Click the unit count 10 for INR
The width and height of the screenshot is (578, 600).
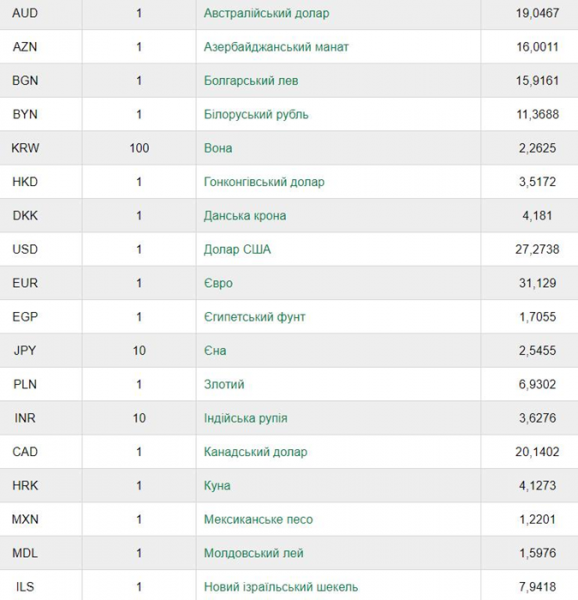[139, 418]
